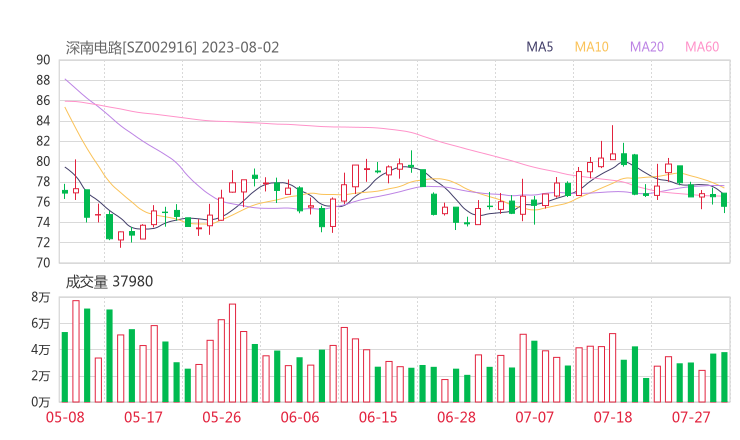Click the 88 price axis label
740x440 pixels.
coord(43,80)
